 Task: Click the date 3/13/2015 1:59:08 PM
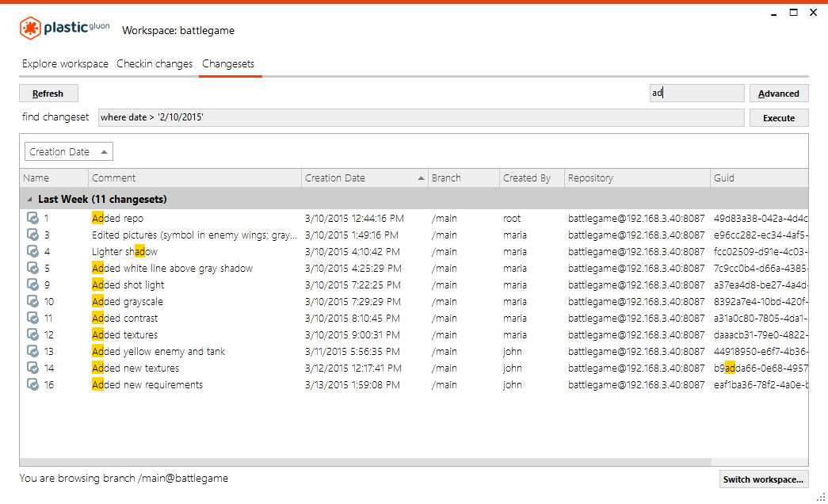coord(353,384)
